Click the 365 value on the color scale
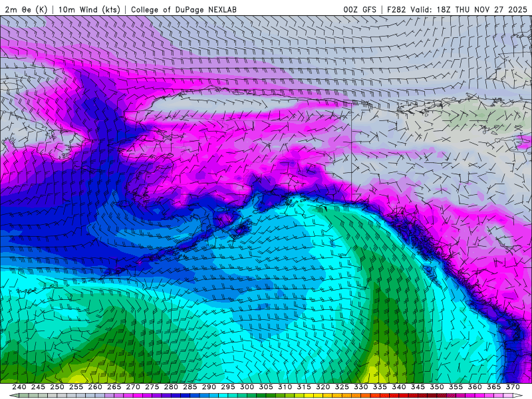This screenshot has width=532, height=399. point(494,387)
